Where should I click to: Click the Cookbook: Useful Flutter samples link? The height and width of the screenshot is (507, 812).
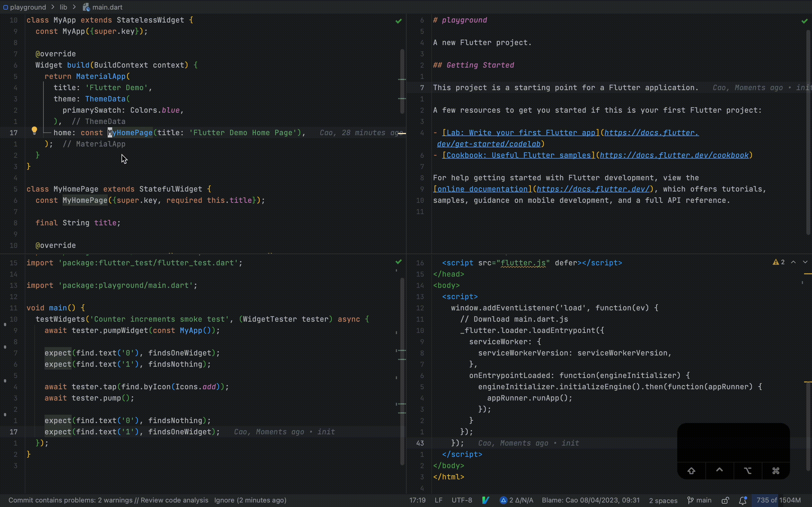[518, 155]
